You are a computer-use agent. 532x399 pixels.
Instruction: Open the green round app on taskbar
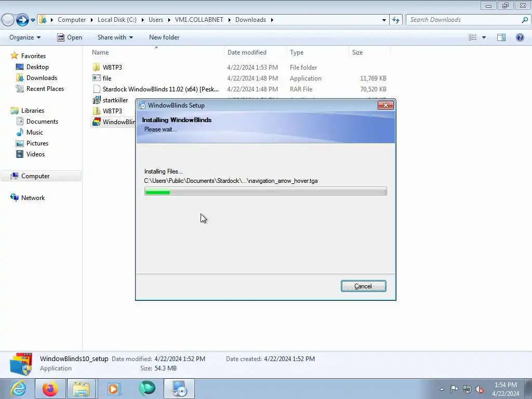pyautogui.click(x=147, y=389)
